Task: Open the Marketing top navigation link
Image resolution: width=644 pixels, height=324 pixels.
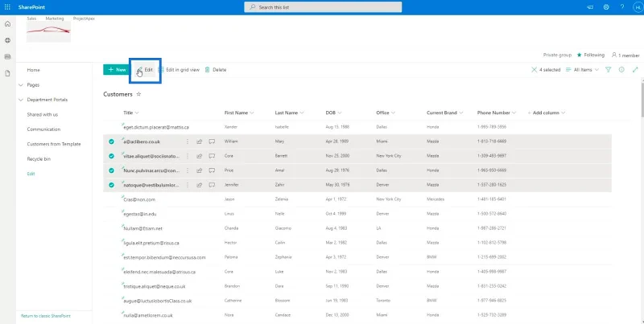Action: [x=55, y=18]
